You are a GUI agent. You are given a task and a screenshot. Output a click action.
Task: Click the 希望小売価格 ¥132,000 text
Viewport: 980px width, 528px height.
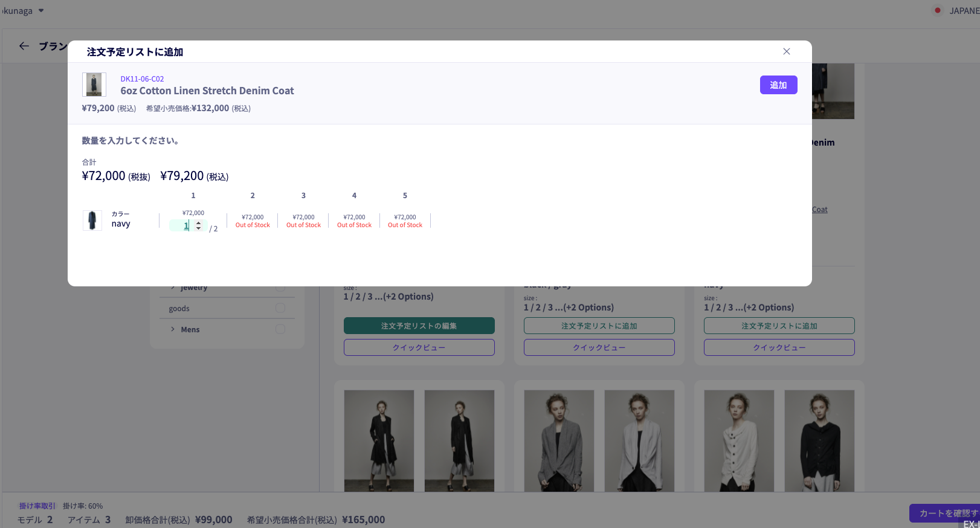click(198, 109)
